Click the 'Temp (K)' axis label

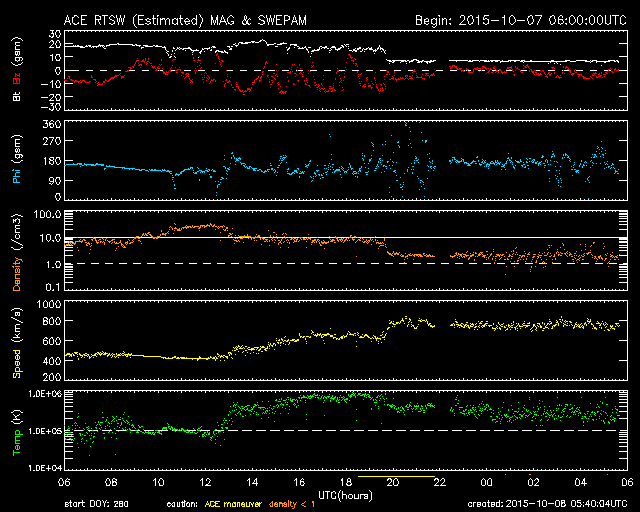(x=17, y=432)
